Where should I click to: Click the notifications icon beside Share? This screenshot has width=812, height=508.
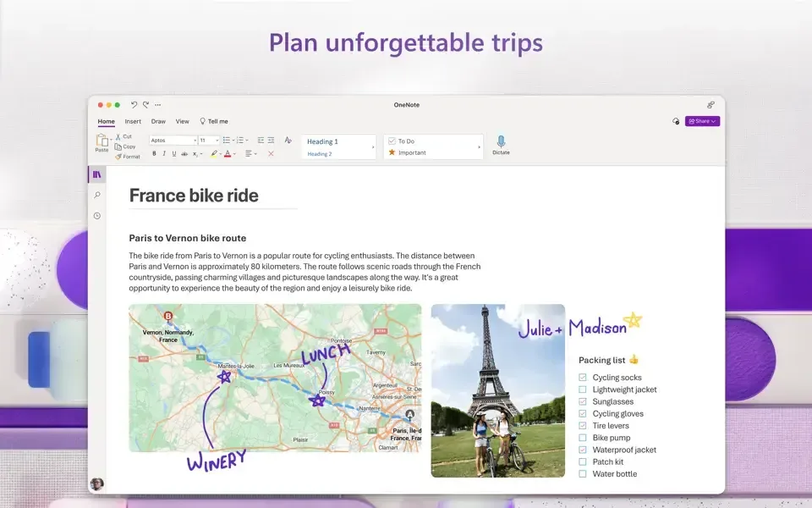coord(676,121)
